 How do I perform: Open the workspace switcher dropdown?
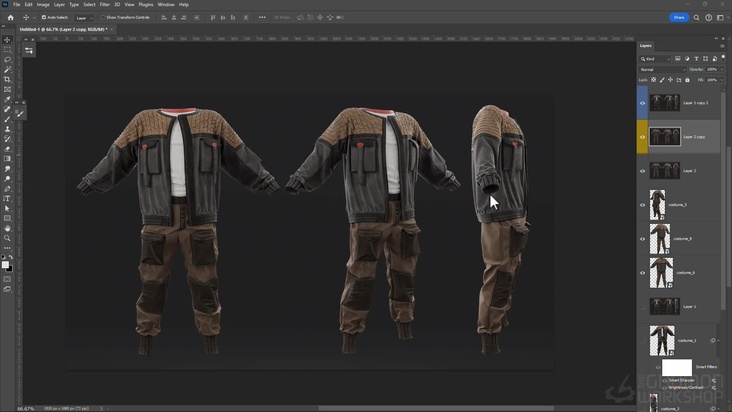722,17
